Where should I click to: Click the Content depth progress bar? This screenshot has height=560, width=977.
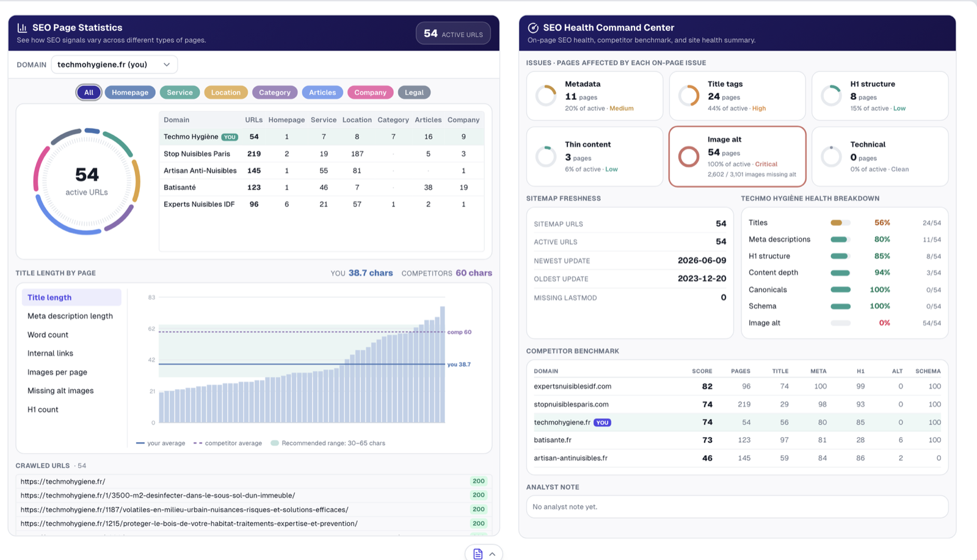(840, 273)
